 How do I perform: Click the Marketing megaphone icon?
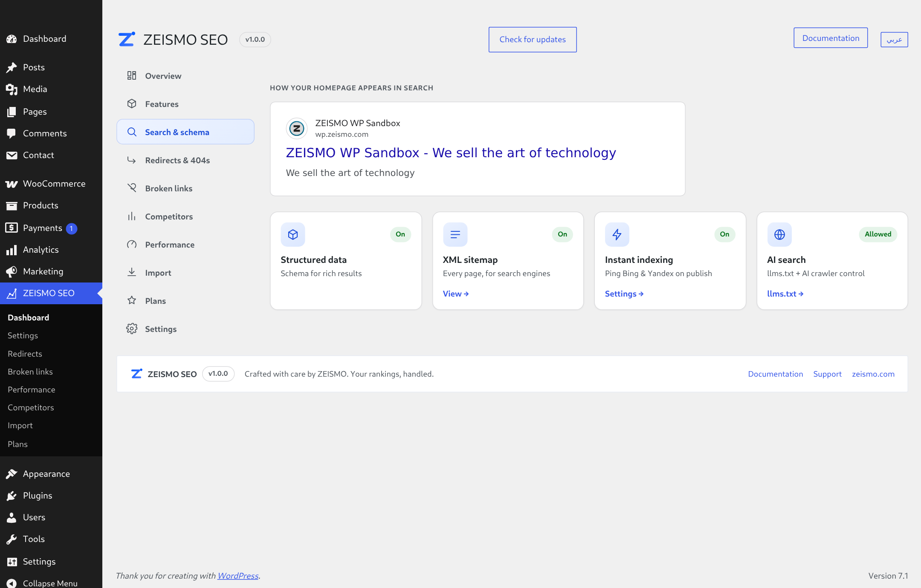pos(12,271)
